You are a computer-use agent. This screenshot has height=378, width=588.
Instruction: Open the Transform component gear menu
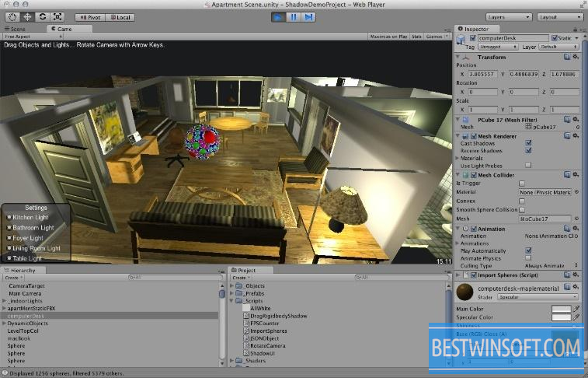[576, 57]
